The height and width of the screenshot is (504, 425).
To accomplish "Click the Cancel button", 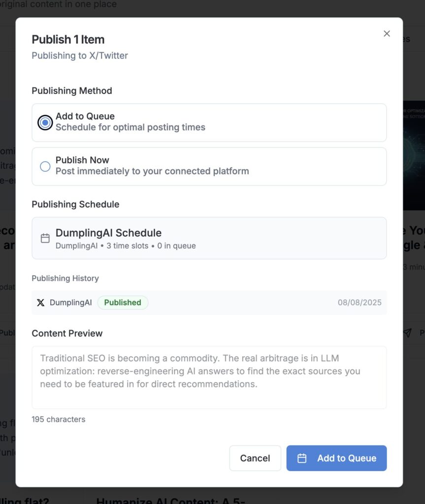I will coord(255,458).
